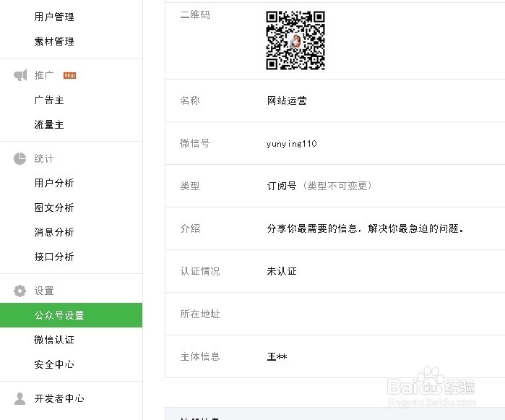Click the subject info value 王**
This screenshot has width=505, height=420.
277,356
